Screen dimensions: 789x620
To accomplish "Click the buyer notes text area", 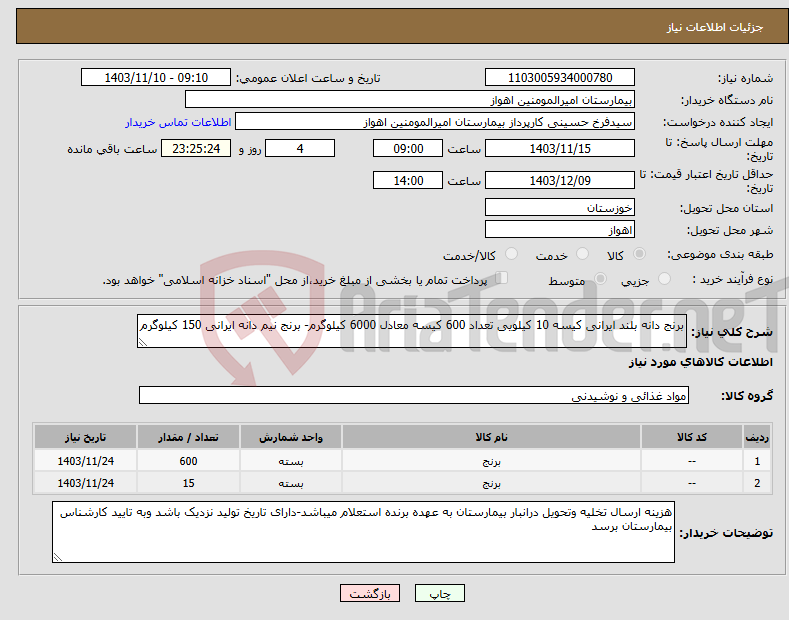I will [x=363, y=532].
